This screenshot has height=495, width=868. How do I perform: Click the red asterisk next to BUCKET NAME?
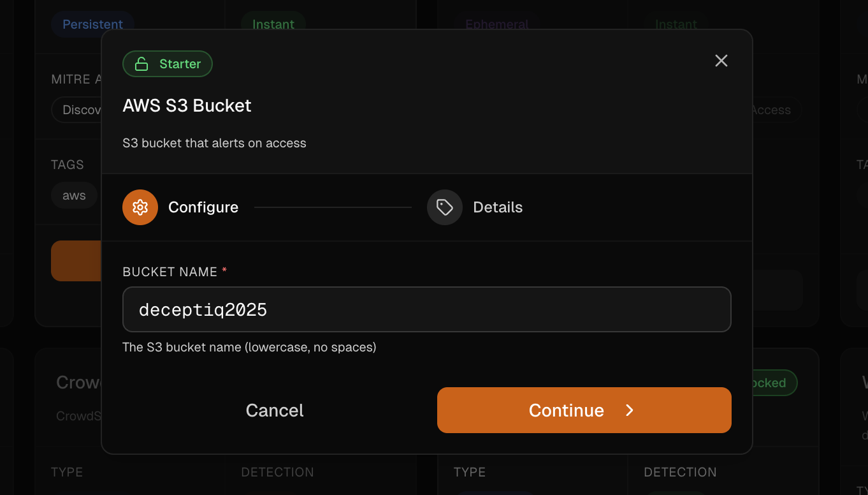(224, 270)
